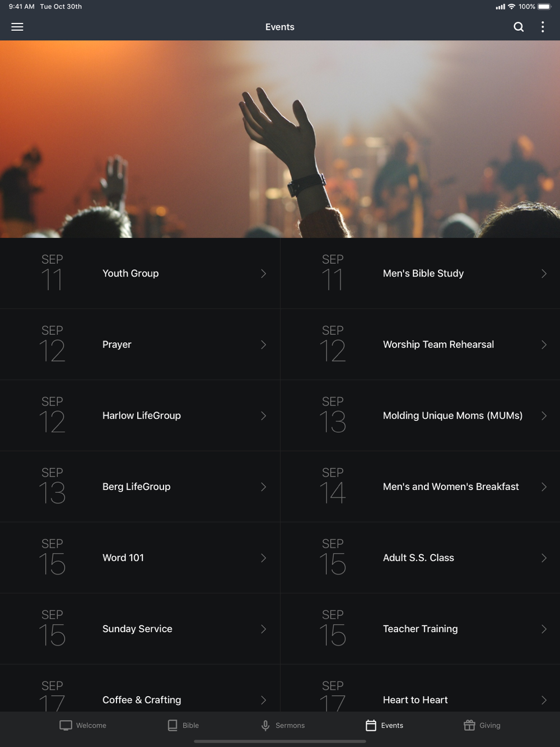560x747 pixels.
Task: Tap the Welcome monitor icon
Action: click(66, 725)
